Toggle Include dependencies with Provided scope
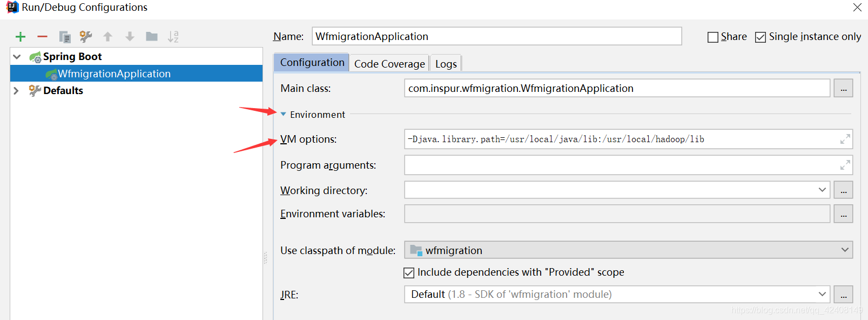The height and width of the screenshot is (320, 868). pos(409,272)
